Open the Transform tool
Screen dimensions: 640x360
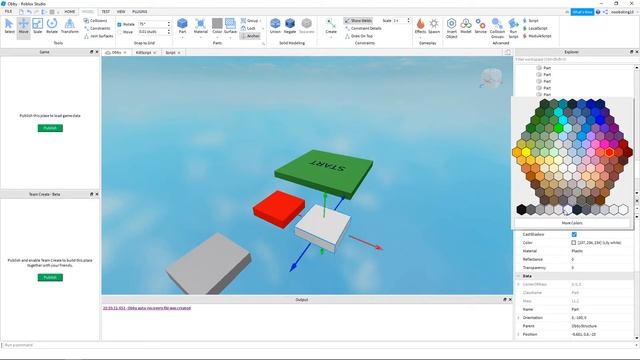(x=70, y=26)
